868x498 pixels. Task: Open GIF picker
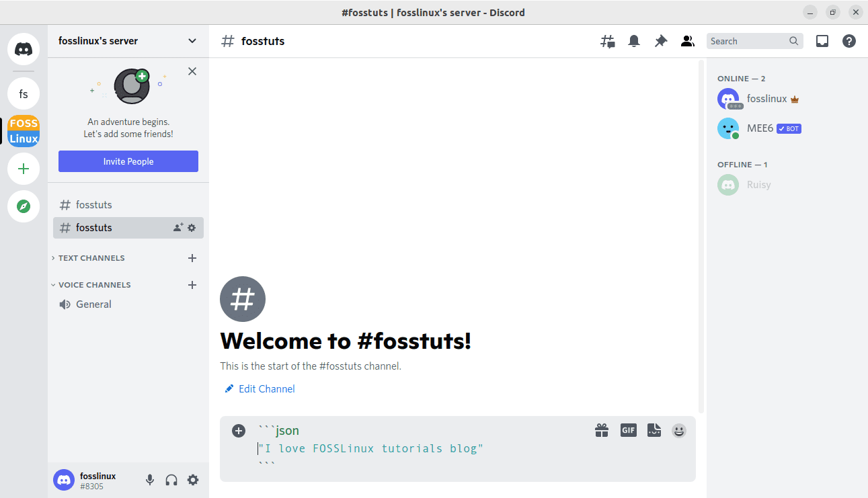tap(628, 430)
